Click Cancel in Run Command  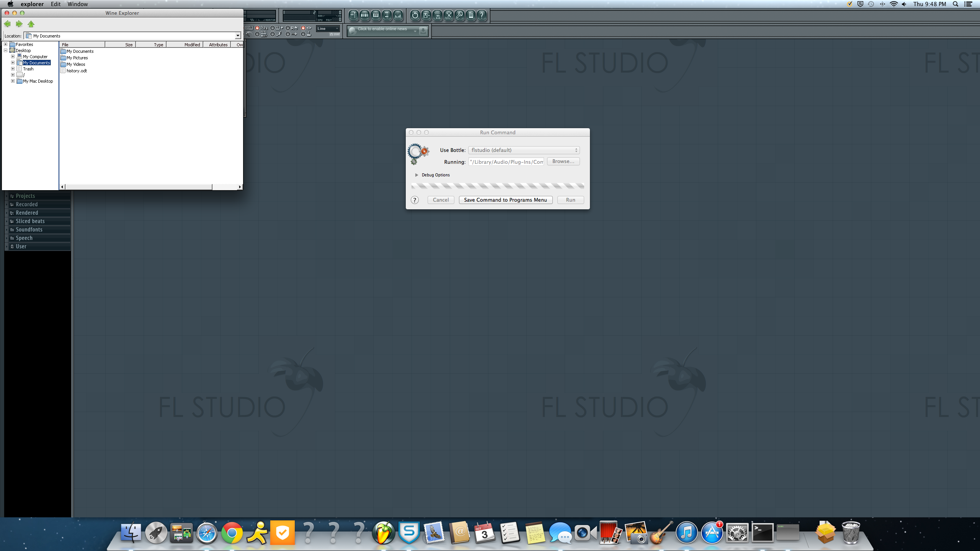click(x=441, y=200)
